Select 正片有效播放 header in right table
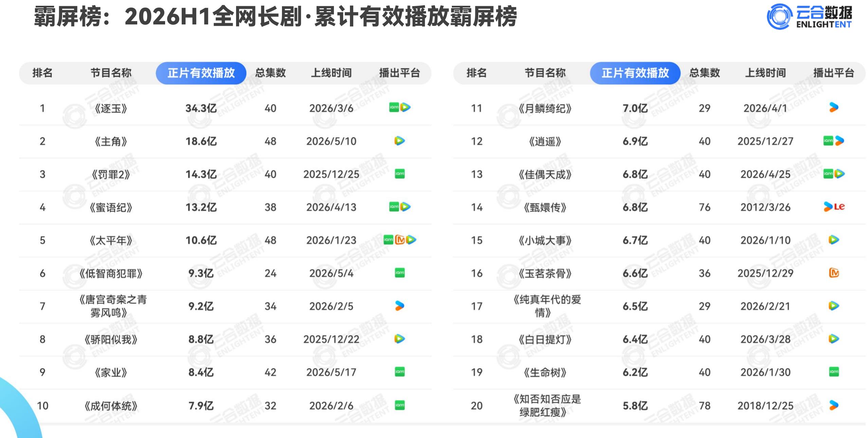Viewport: 868px width, 438px height. coord(635,73)
